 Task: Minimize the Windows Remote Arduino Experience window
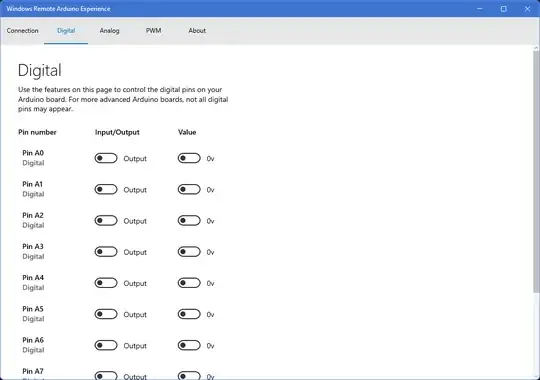pos(479,9)
